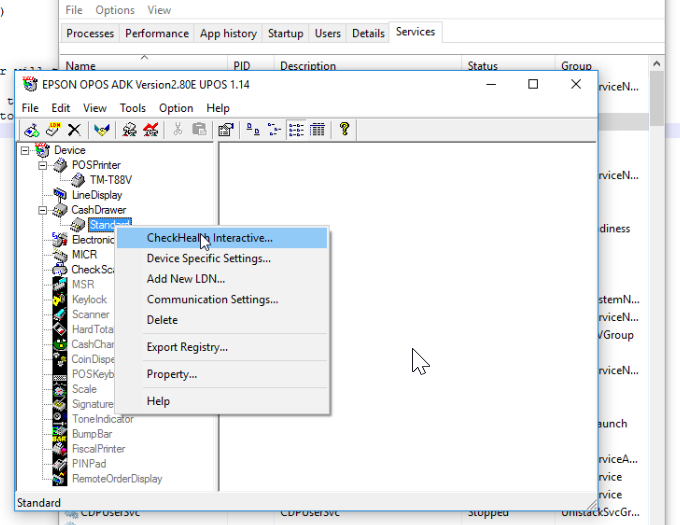Image resolution: width=680 pixels, height=525 pixels.
Task: Click the icon next to Scale
Action: click(60, 389)
